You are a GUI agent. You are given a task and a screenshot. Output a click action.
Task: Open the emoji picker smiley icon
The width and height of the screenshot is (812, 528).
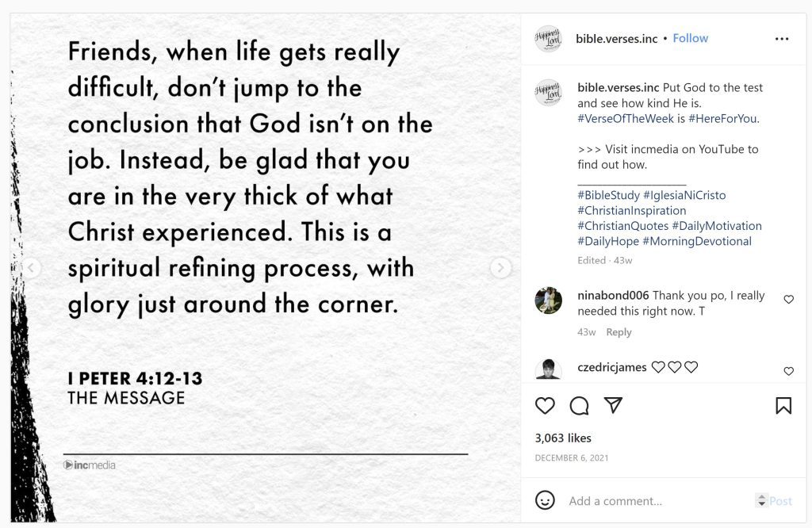[x=545, y=500]
